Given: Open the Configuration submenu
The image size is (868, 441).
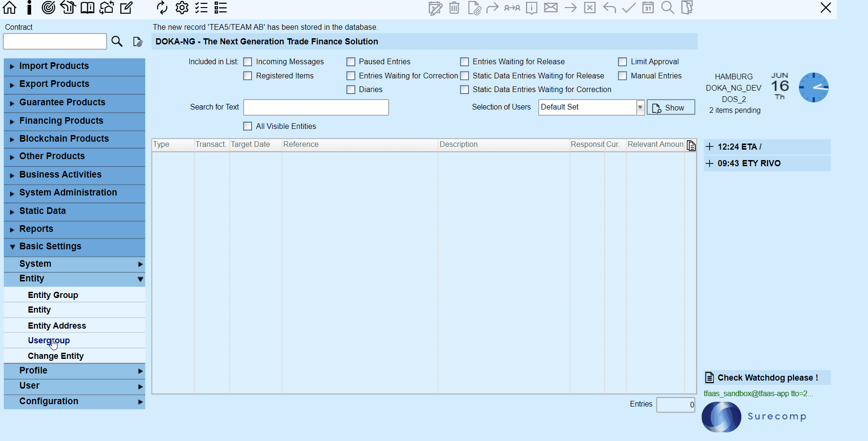Looking at the screenshot, I should pos(75,401).
